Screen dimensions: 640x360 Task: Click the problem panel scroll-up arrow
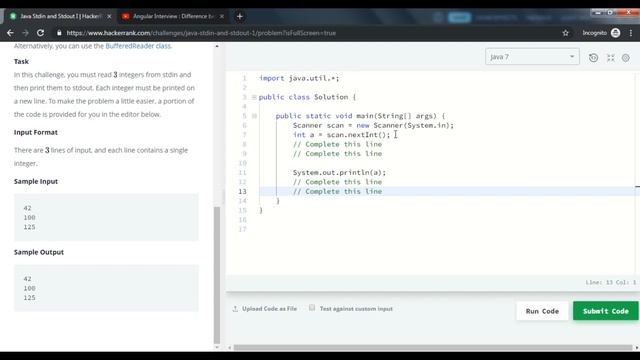tap(217, 46)
